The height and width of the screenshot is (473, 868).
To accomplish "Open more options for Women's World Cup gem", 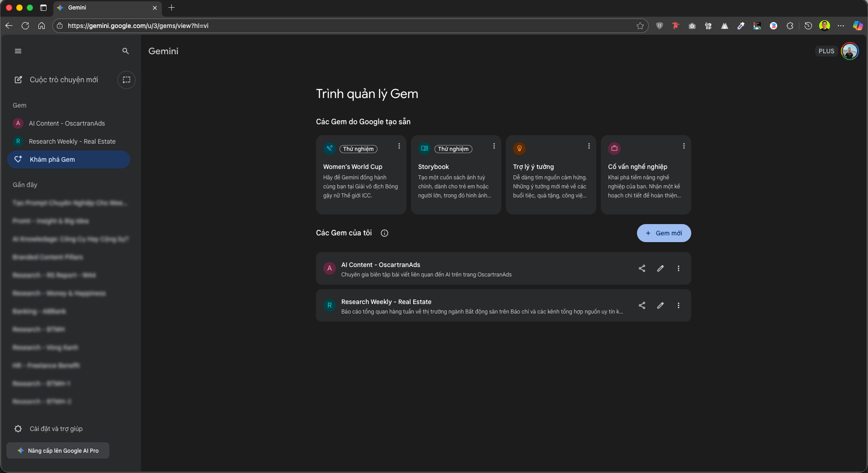I will (399, 146).
